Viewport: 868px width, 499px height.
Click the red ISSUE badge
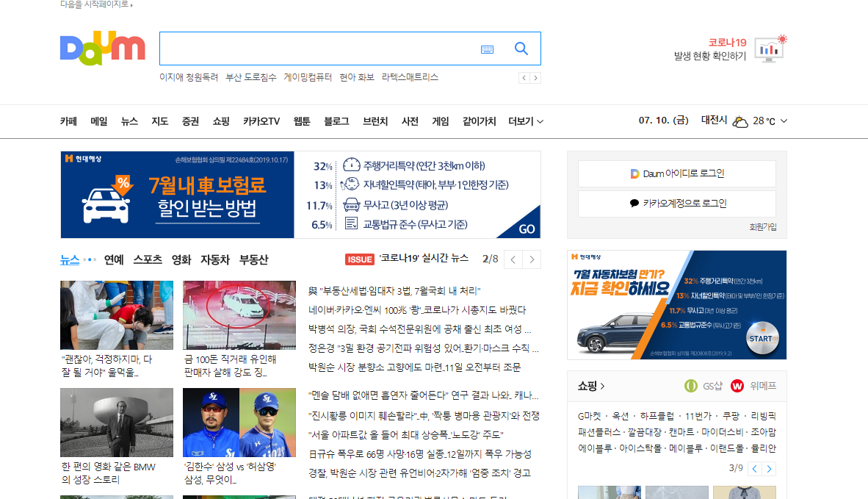(360, 259)
